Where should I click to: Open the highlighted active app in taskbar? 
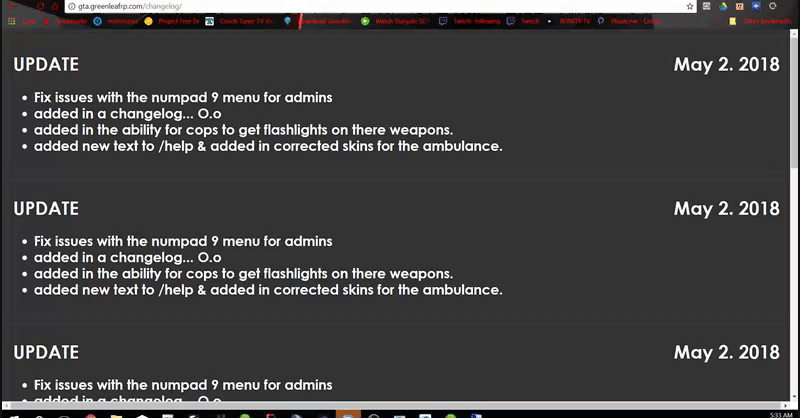tap(348, 414)
